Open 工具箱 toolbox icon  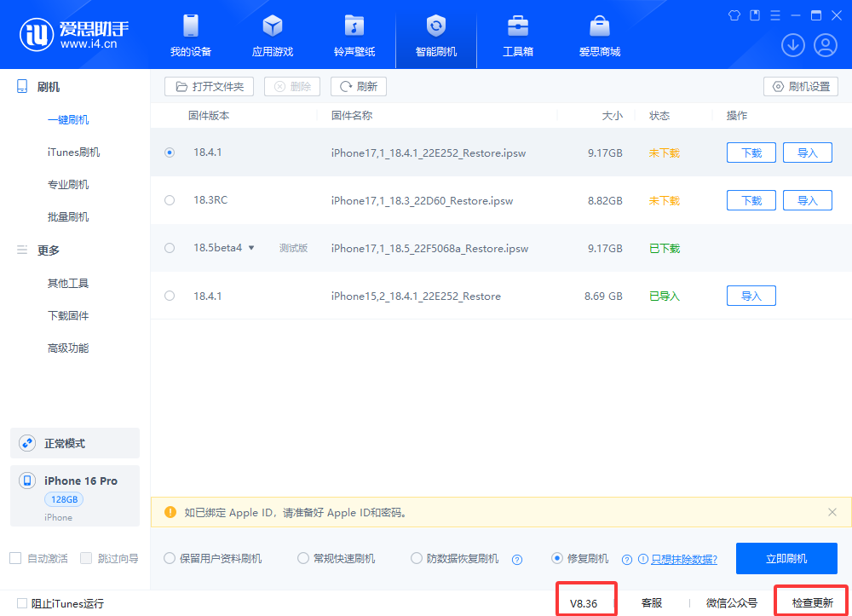[517, 26]
